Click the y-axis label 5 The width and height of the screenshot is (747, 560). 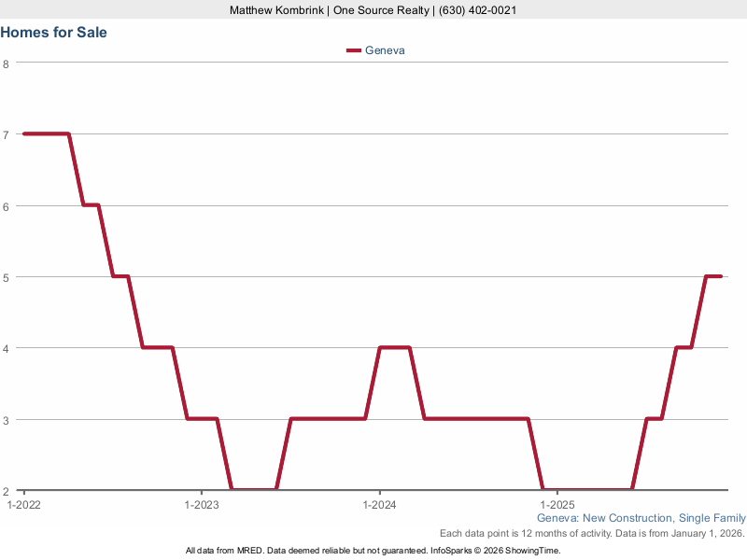click(6, 277)
